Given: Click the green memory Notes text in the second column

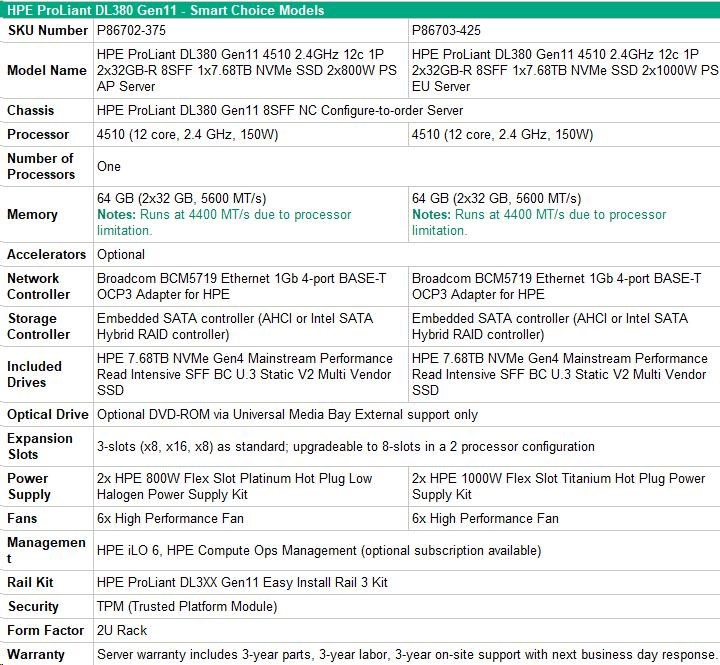Looking at the screenshot, I should pyautogui.click(x=539, y=222).
